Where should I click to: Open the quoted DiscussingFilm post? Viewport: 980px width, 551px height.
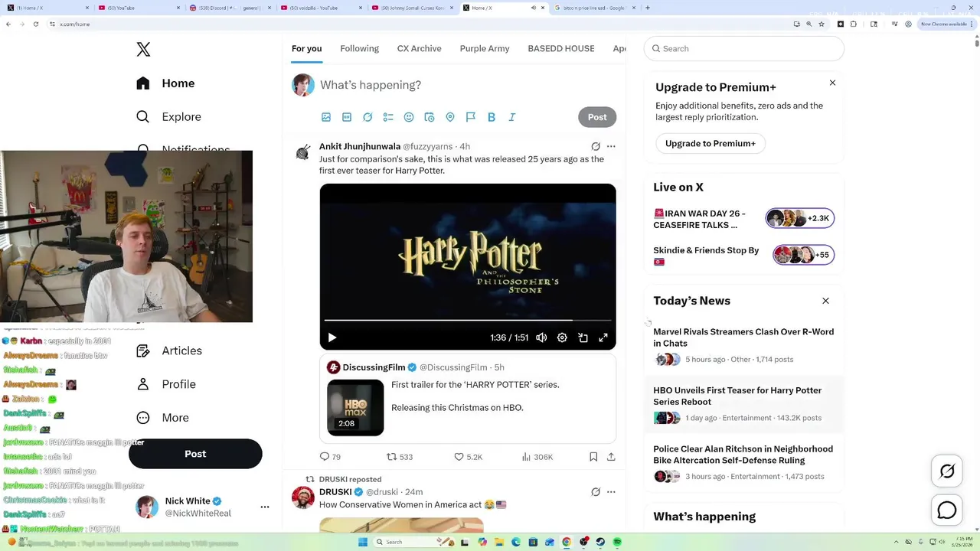click(x=468, y=398)
